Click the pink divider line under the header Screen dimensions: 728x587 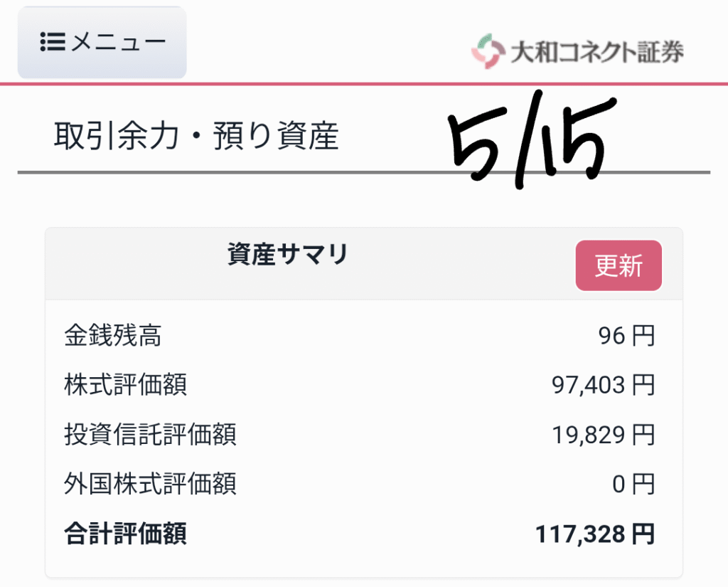point(364,84)
